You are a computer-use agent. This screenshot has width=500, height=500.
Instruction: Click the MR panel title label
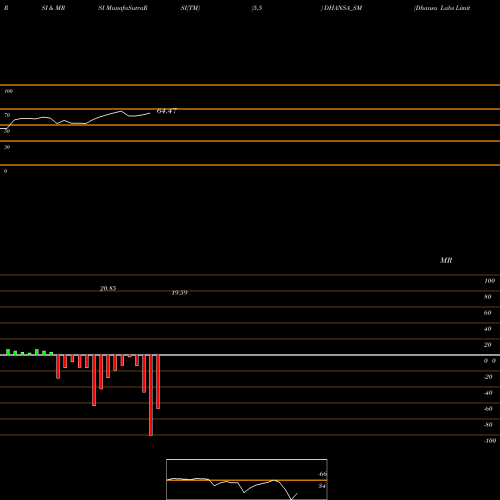click(x=446, y=260)
